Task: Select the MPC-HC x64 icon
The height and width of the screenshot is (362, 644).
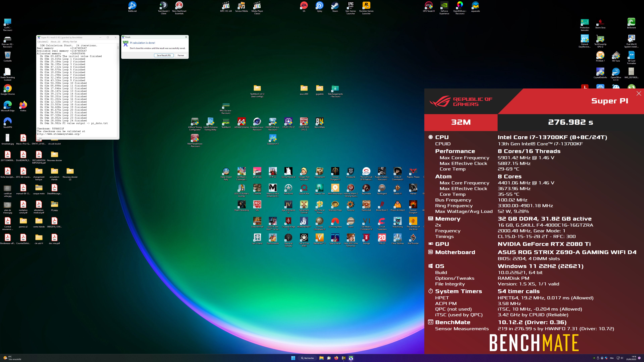Action: (226, 7)
